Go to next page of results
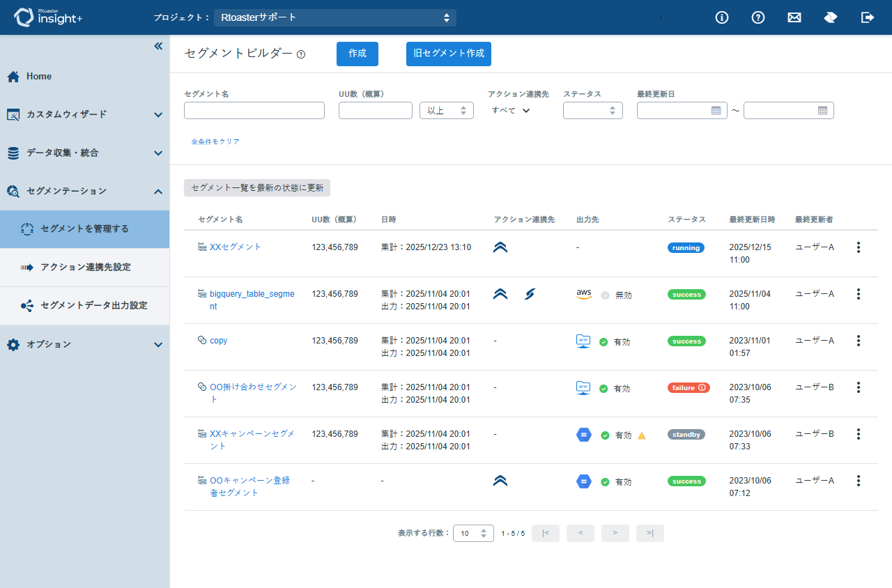This screenshot has height=588, width=892. pyautogui.click(x=615, y=534)
